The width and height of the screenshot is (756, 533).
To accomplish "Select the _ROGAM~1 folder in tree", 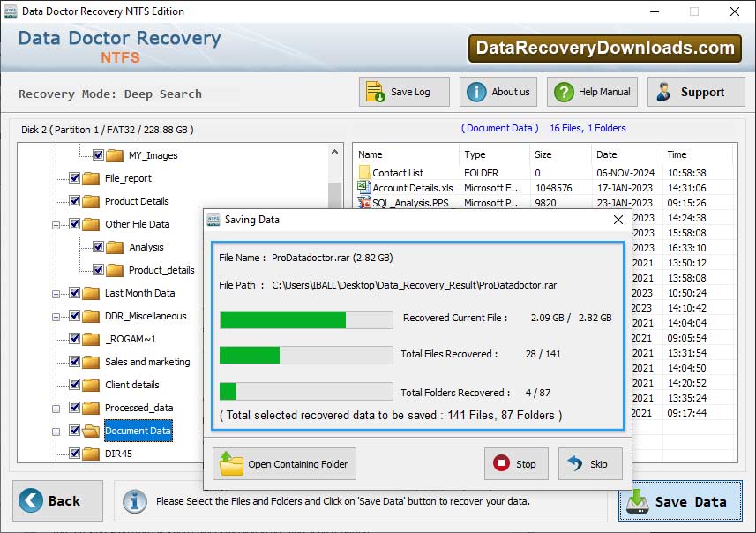I will pyautogui.click(x=131, y=339).
